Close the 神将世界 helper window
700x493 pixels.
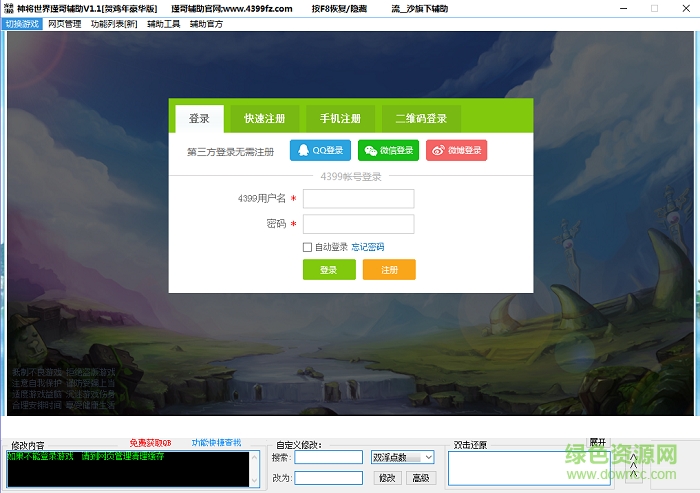(686, 8)
